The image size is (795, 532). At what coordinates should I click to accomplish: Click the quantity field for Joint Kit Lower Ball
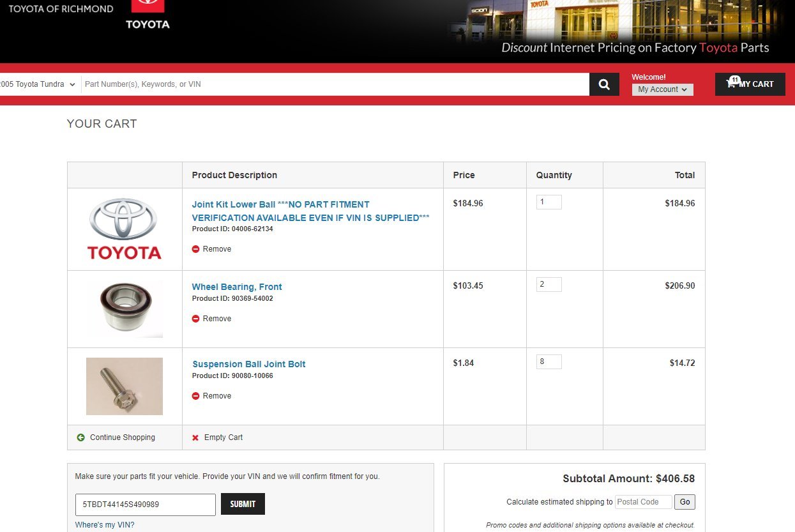[x=549, y=202]
